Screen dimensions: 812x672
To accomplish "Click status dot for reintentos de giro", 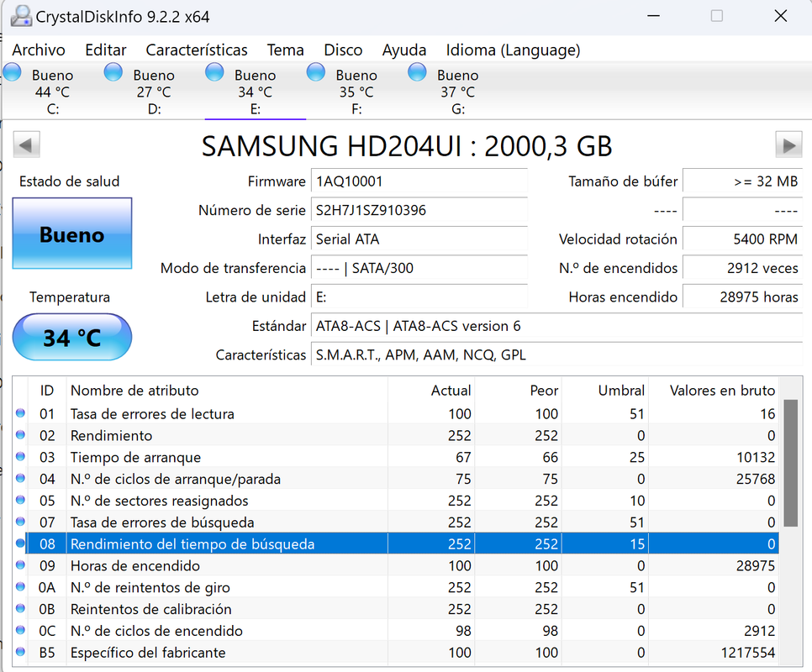I will (x=20, y=586).
